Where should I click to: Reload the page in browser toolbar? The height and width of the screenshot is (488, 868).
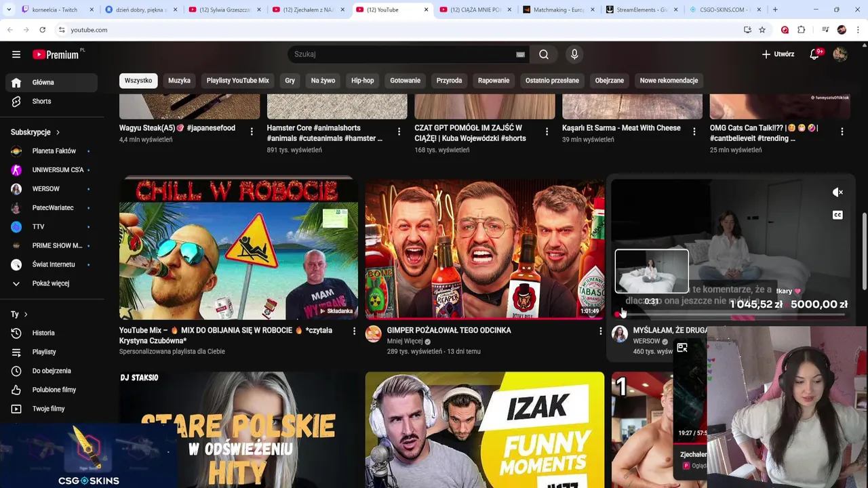42,30
